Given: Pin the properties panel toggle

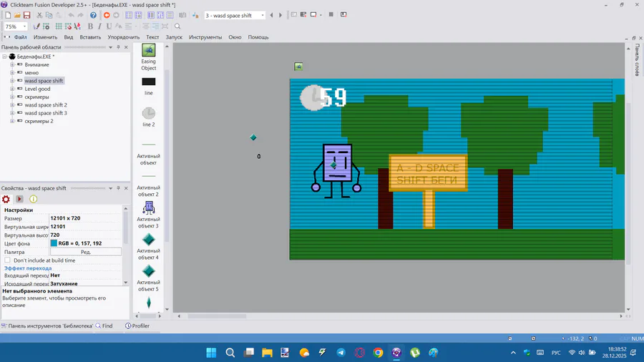Looking at the screenshot, I should 118,188.
